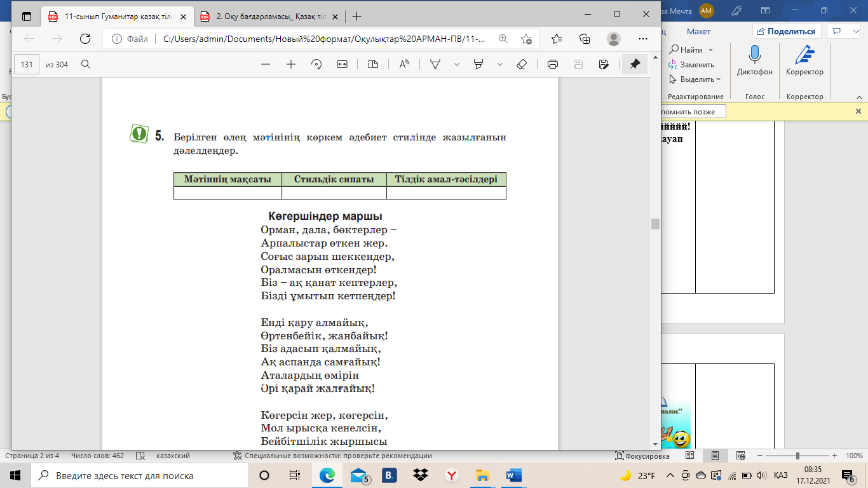The image size is (868, 488).
Task: Expand Draw pen options dropdown
Action: pos(456,64)
